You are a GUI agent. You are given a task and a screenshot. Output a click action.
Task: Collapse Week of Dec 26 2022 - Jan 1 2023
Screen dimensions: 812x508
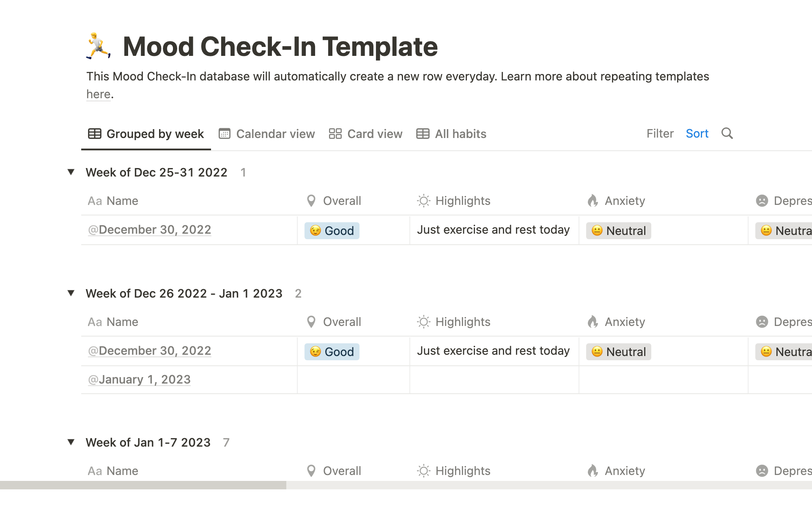pos(71,293)
